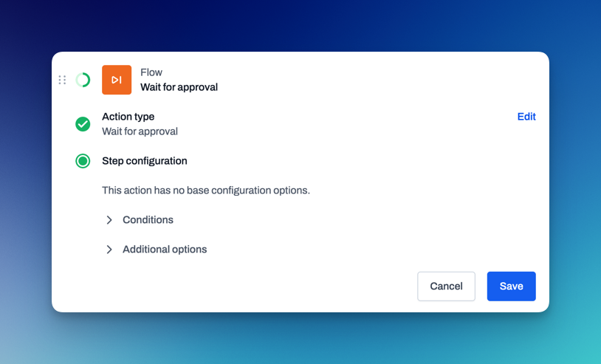Select the Step configuration radio indicator

pos(83,161)
